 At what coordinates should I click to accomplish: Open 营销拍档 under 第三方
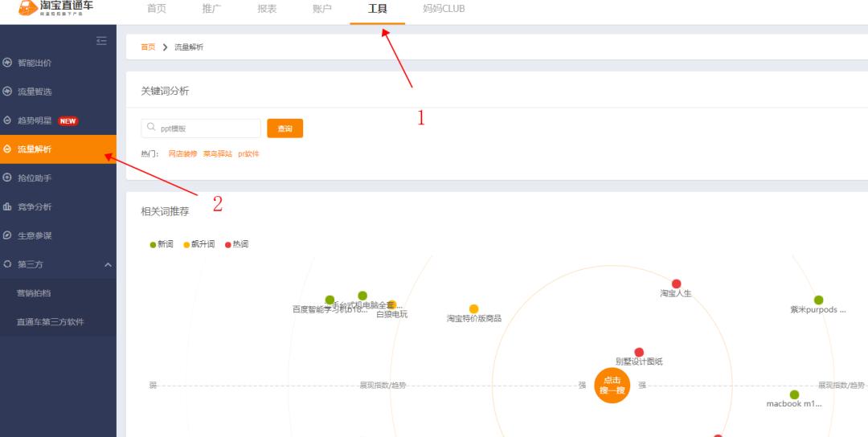coord(34,293)
